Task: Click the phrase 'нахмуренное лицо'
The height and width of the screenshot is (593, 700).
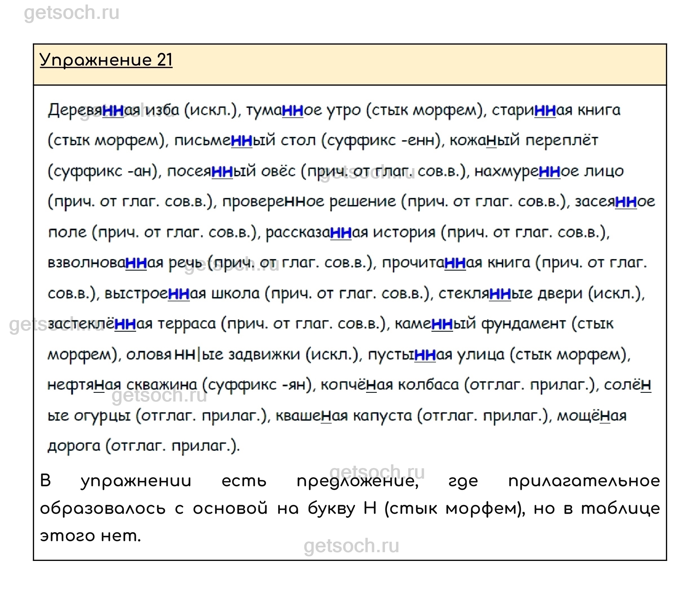Action: coord(549,171)
